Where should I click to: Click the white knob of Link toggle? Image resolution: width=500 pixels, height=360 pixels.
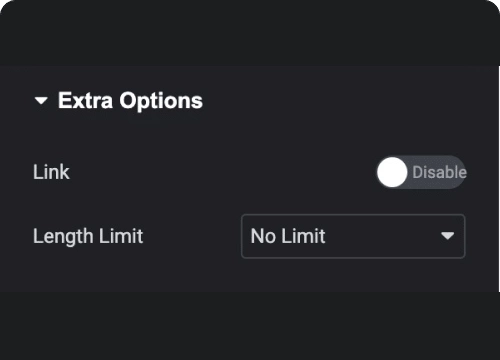(x=392, y=172)
